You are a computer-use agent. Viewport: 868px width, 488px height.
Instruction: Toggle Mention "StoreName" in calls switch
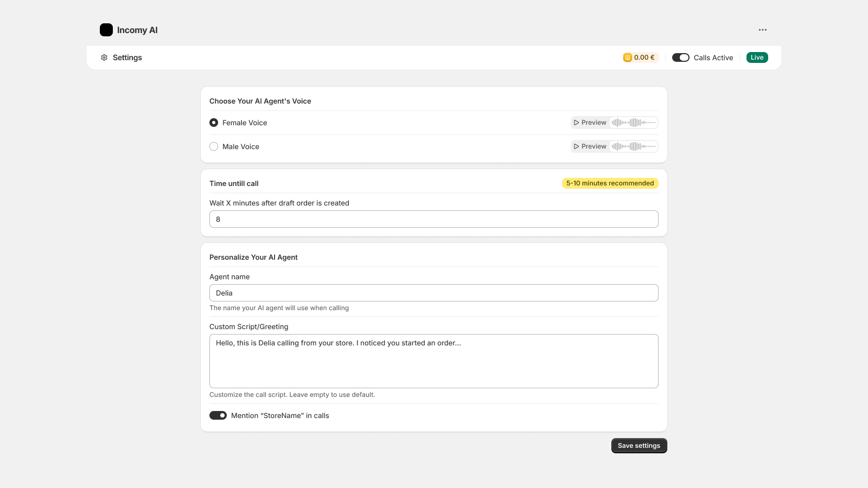[218, 415]
